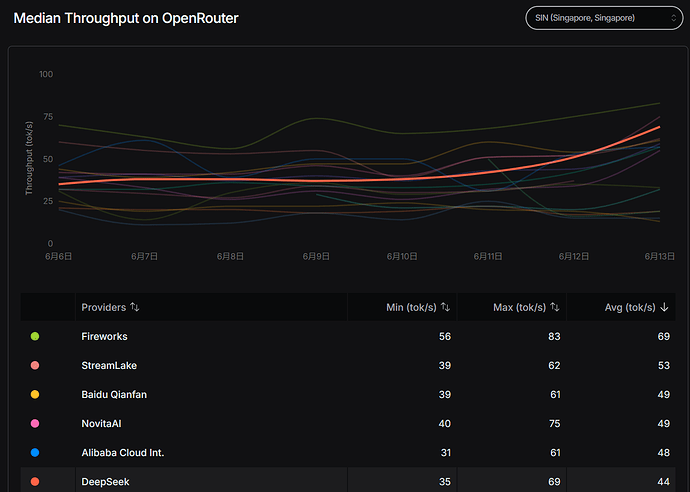Screen dimensions: 690x492
Task: Click Fireworks Avg value 69
Action: click(664, 336)
